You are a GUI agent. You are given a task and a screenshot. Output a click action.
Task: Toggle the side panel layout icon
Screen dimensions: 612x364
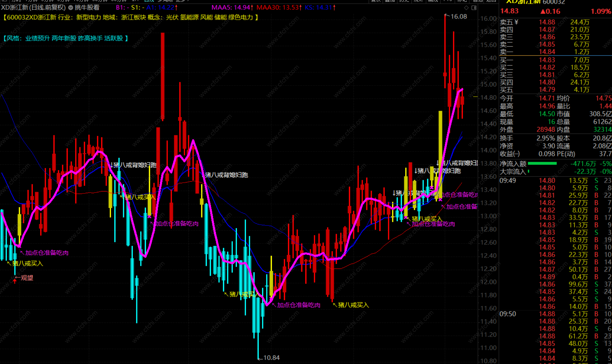[474, 8]
